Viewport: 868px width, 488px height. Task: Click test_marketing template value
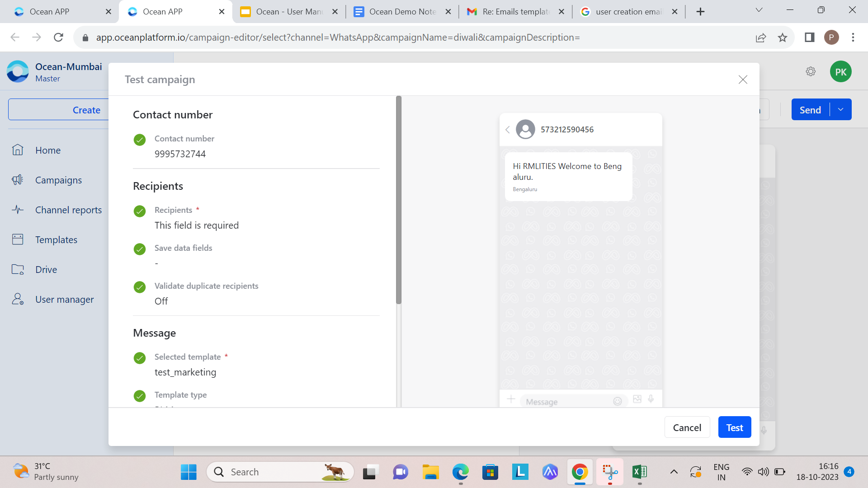tap(185, 372)
